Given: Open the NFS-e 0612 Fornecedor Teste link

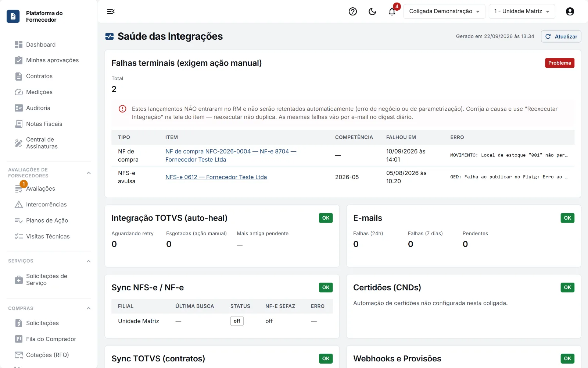Looking at the screenshot, I should coord(216,177).
